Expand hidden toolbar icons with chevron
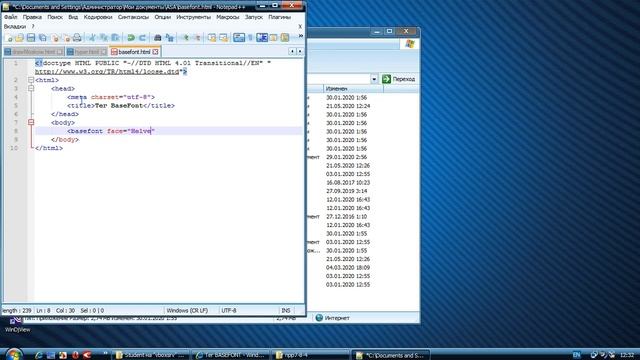Image resolution: width=640 pixels, height=360 pixels. click(x=301, y=36)
